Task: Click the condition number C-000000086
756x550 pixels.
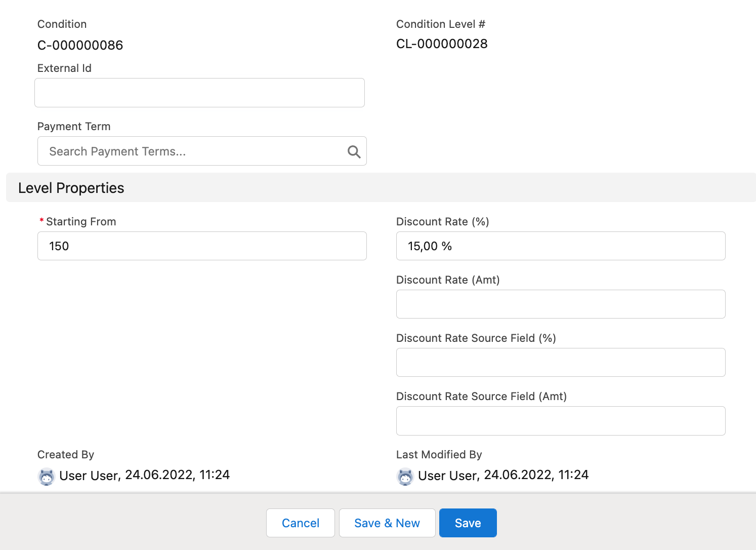Action: pyautogui.click(x=80, y=46)
